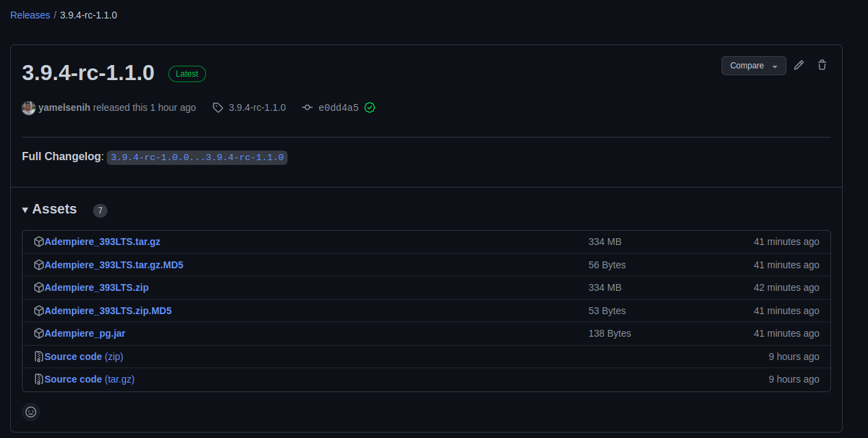
Task: Click the package icon beside Adempiere_pg.jar
Action: [x=39, y=333]
